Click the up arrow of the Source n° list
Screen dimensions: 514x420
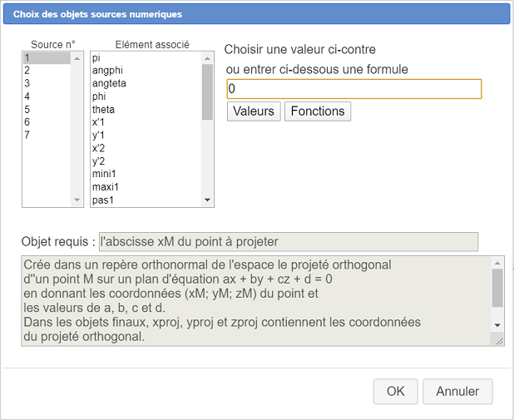(x=77, y=58)
